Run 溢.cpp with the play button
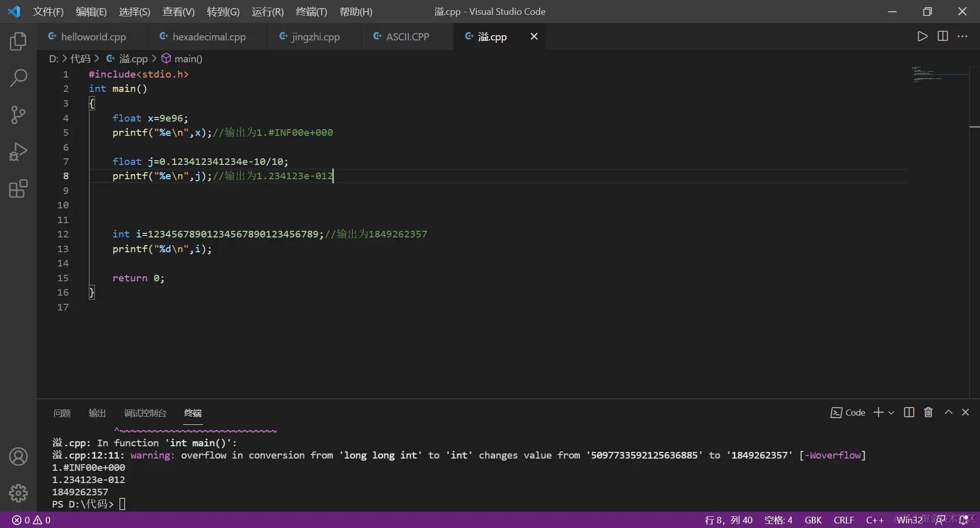 [x=923, y=36]
